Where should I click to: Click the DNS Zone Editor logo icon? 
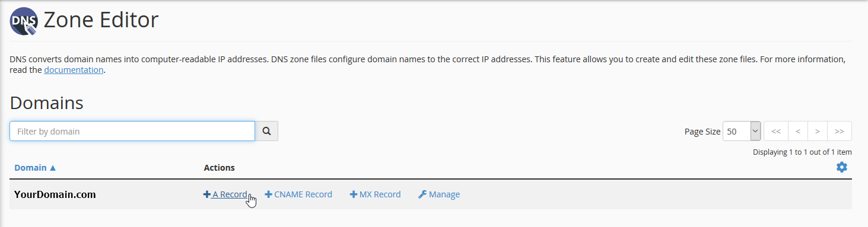[24, 22]
